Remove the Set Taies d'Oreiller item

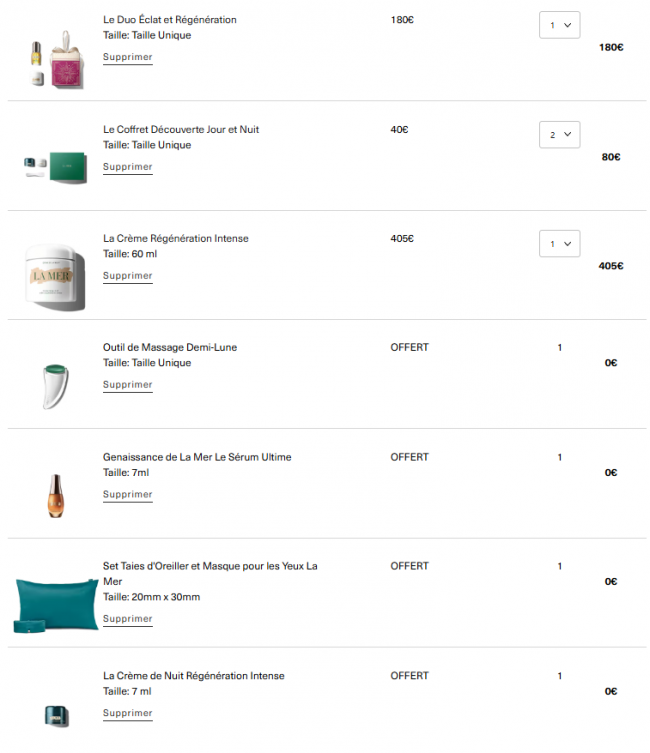point(128,619)
